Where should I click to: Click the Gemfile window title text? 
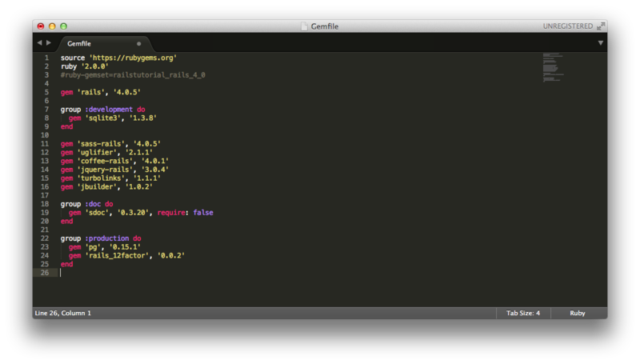coord(325,26)
